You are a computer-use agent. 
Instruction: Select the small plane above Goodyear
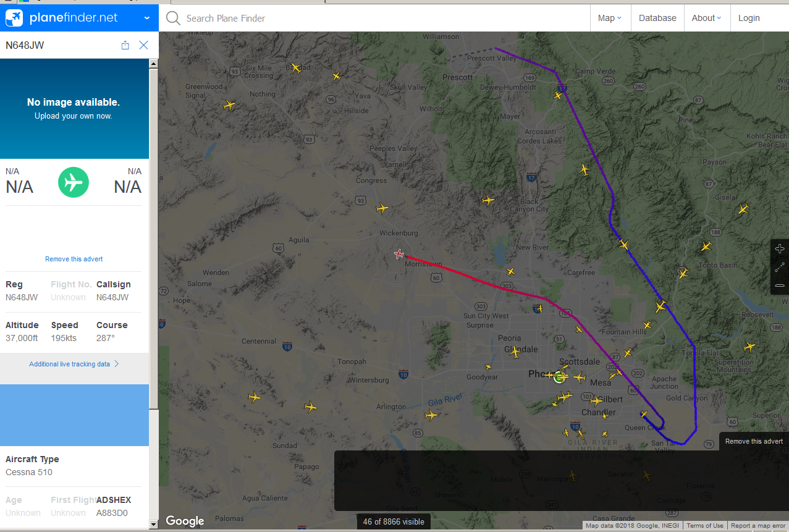[x=488, y=366]
